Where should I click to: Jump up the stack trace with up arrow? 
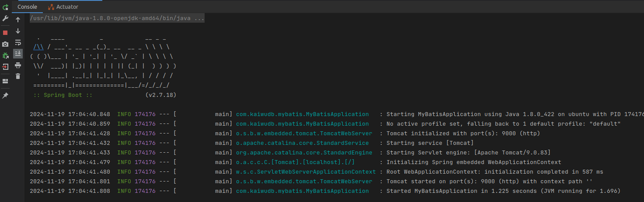point(18,20)
